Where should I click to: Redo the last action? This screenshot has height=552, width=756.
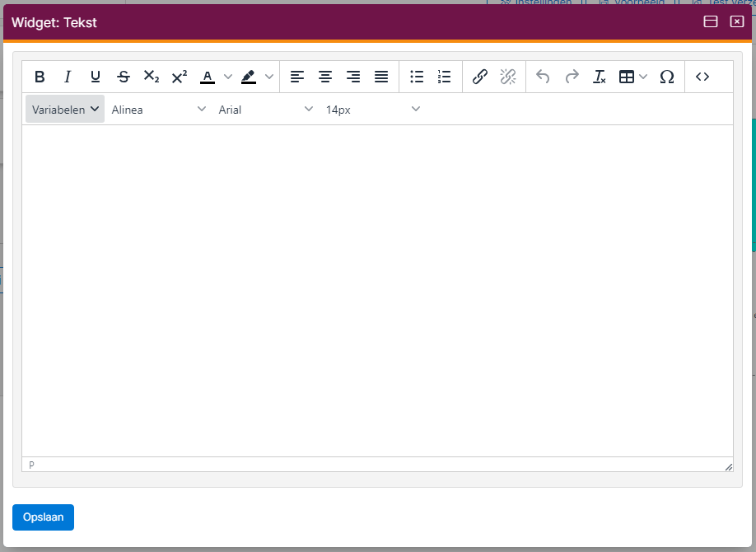coord(572,77)
